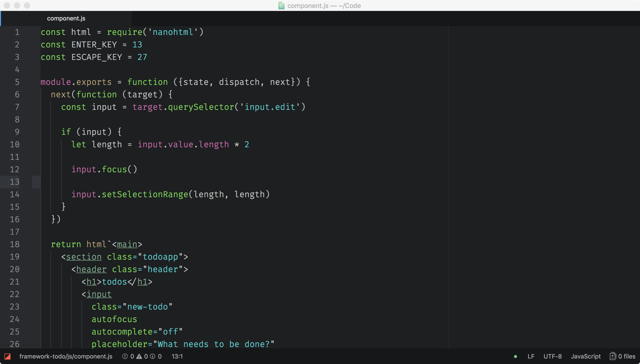Screen dimensions: 640x364
Task: Click the orange linter icon in status bar
Action: pos(7,356)
